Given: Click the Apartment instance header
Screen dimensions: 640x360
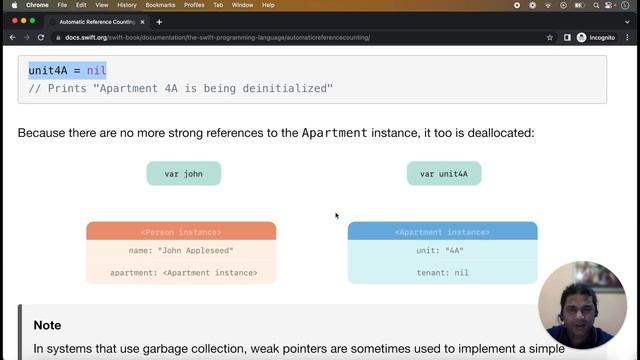Looking at the screenshot, I should [x=442, y=231].
